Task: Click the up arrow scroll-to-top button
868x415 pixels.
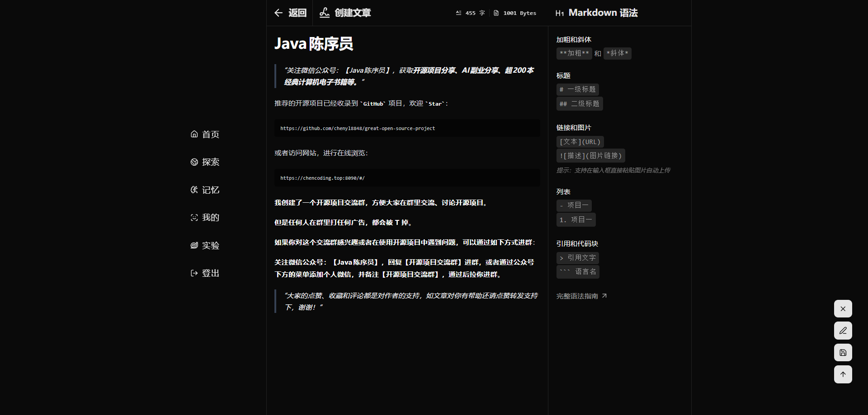Action: [843, 374]
